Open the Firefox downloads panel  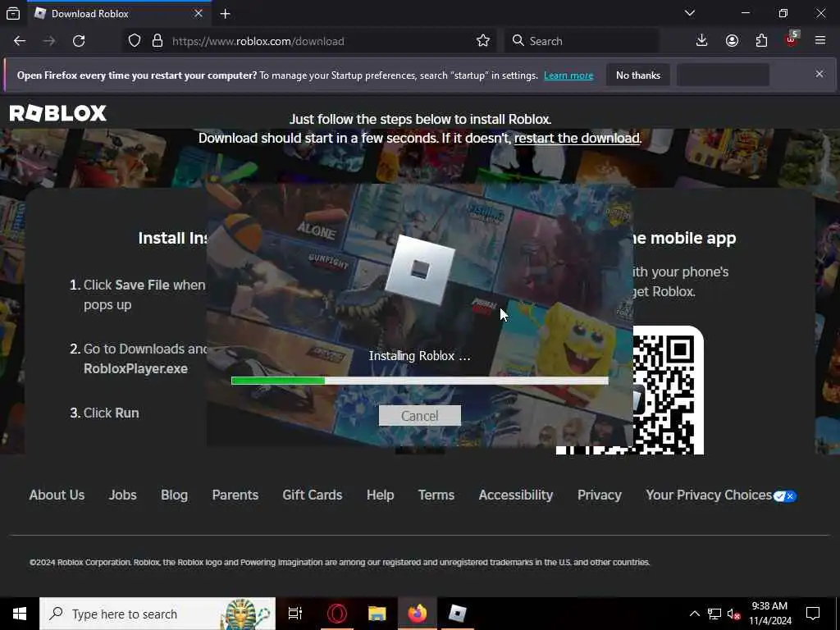point(701,41)
